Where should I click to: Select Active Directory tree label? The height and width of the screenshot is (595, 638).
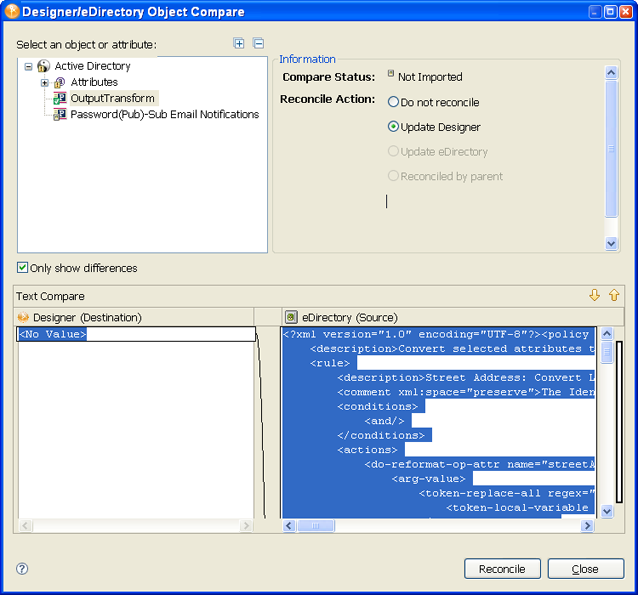(x=92, y=66)
